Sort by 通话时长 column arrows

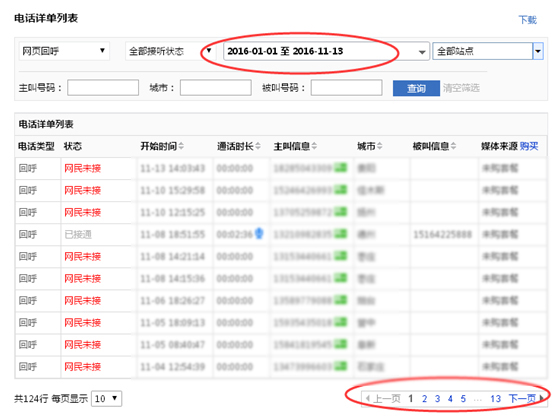click(258, 146)
